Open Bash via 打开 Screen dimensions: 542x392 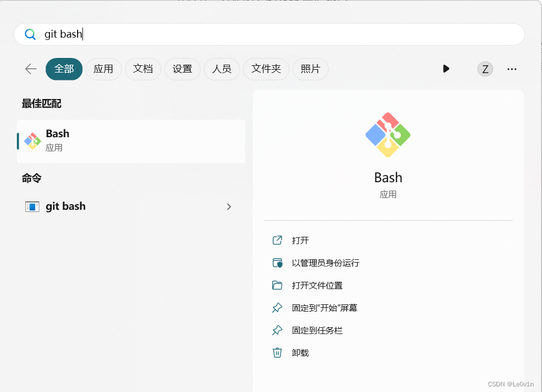click(300, 240)
